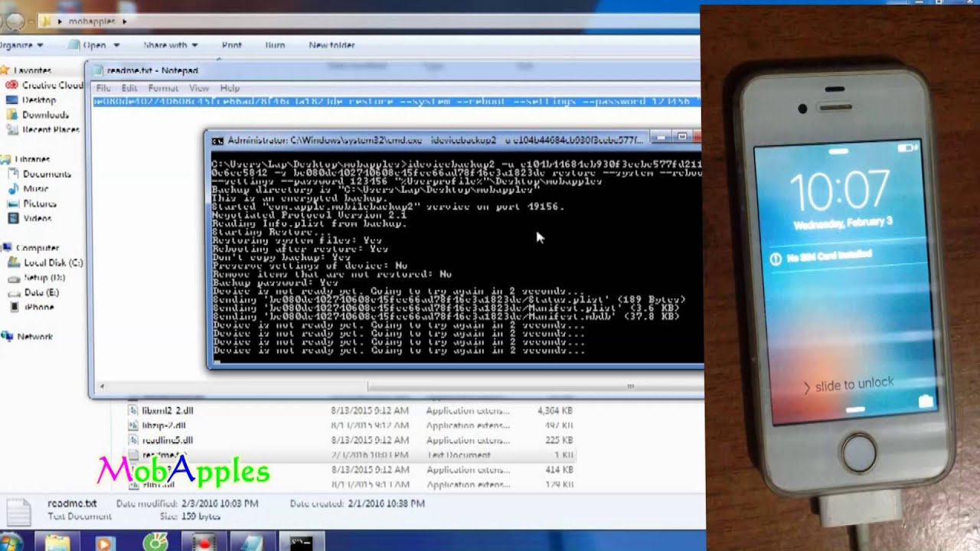Screen dimensions: 980x551
Task: Open Notepad's View menu
Action: tap(198, 88)
